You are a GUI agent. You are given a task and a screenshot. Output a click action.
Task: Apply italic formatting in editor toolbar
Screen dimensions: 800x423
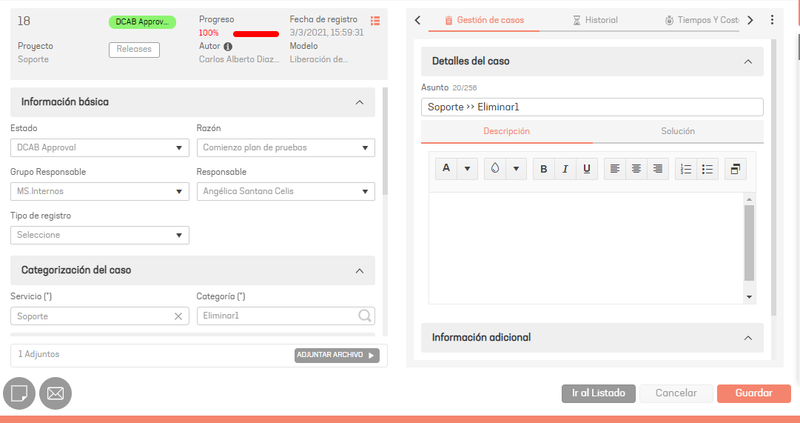click(565, 169)
